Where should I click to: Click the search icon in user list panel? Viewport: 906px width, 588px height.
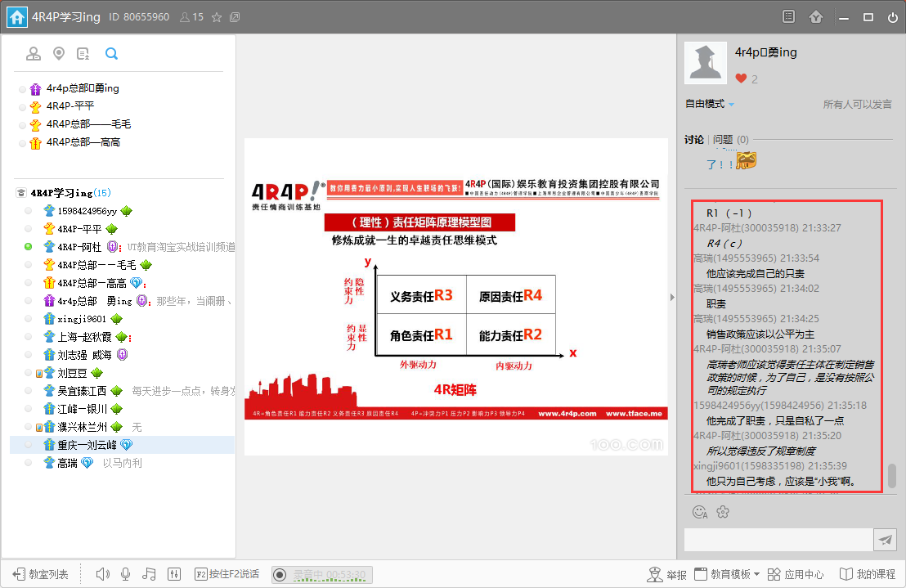pyautogui.click(x=111, y=54)
